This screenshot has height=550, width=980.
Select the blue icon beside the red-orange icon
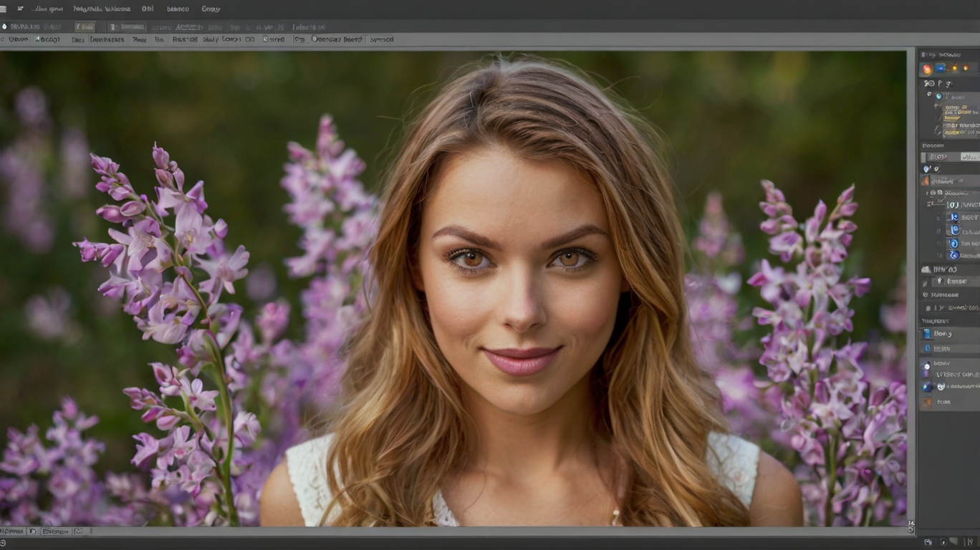(940, 69)
